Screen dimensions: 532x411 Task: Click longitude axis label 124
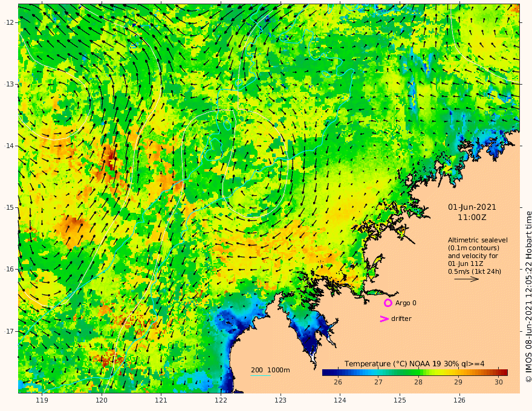coord(340,401)
